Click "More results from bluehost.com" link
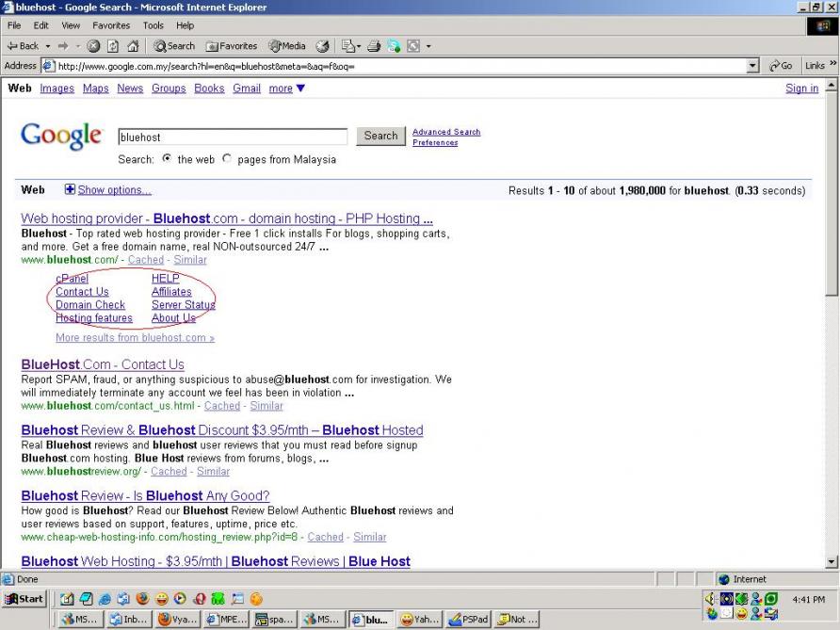Image resolution: width=840 pixels, height=630 pixels. [135, 337]
